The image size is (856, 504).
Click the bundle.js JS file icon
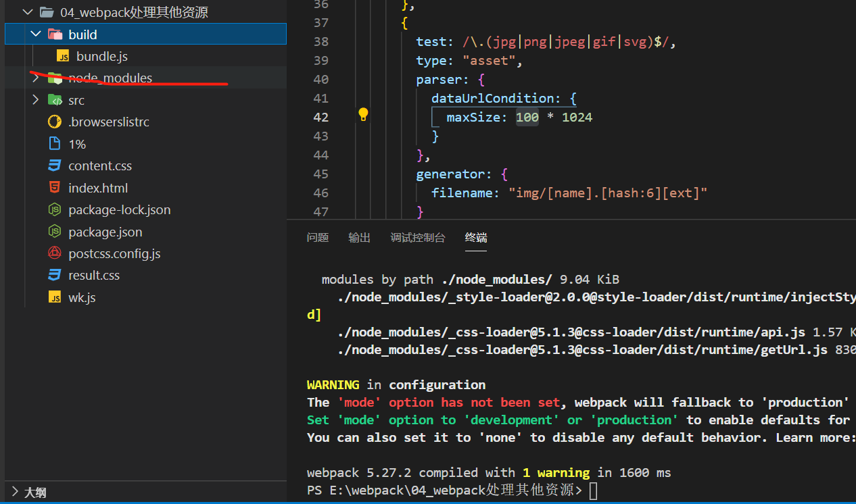coord(63,56)
